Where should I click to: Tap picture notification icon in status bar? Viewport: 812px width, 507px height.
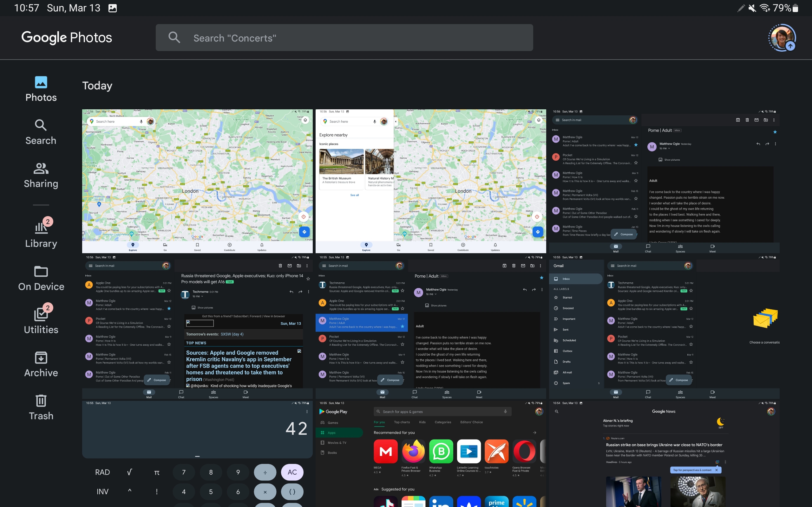(113, 8)
